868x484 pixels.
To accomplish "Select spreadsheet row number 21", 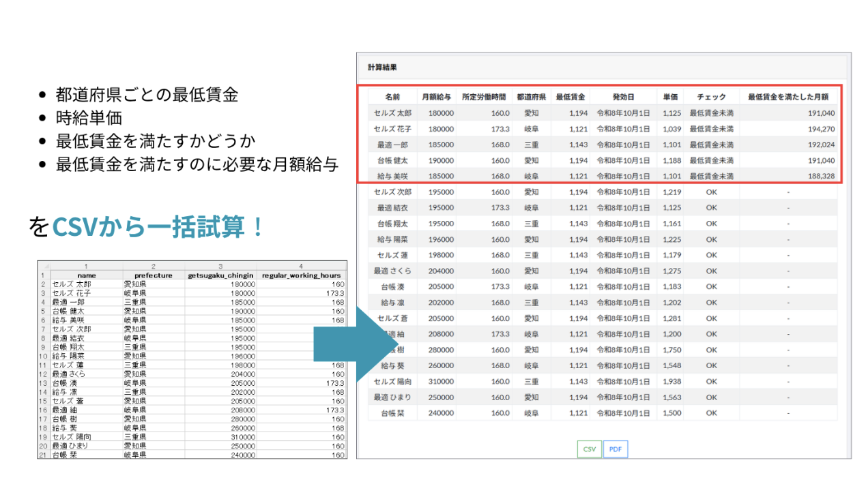I will point(44,455).
